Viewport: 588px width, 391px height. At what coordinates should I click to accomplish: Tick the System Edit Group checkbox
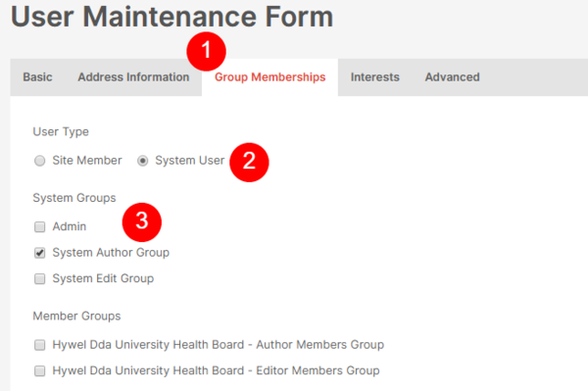pyautogui.click(x=40, y=278)
